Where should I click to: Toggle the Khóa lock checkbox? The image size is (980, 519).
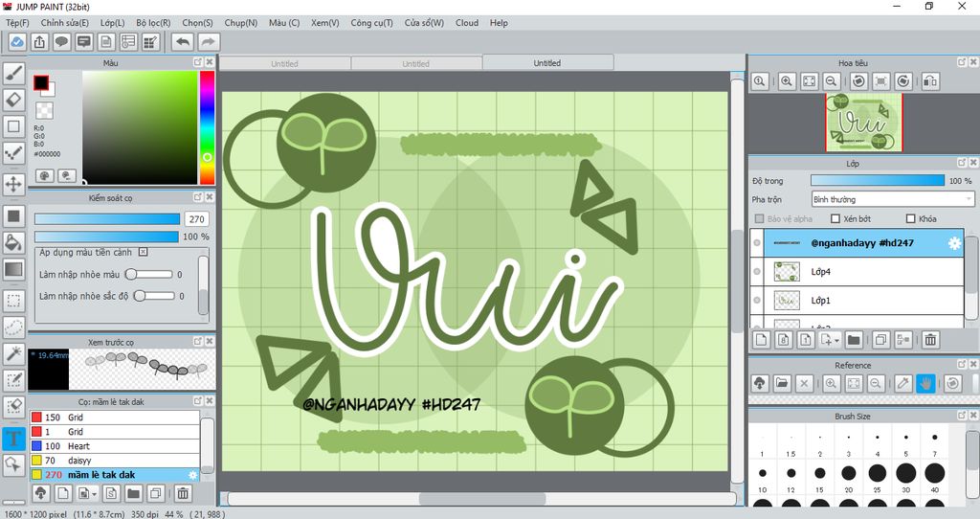click(x=911, y=218)
